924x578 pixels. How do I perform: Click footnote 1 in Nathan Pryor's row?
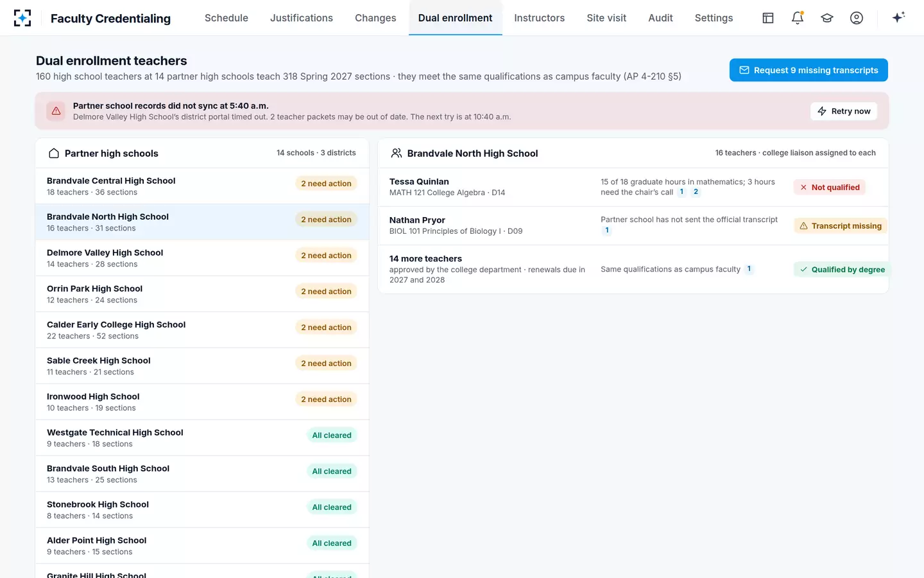tap(607, 231)
